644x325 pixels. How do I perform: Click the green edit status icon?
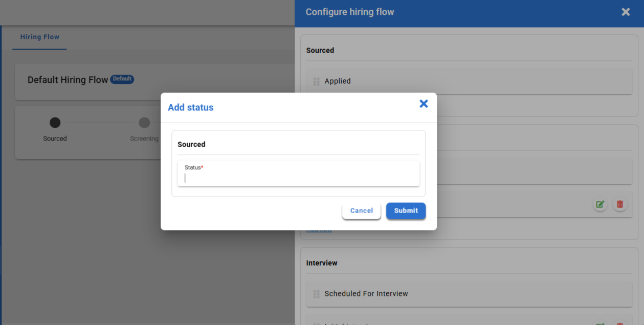pyautogui.click(x=600, y=204)
